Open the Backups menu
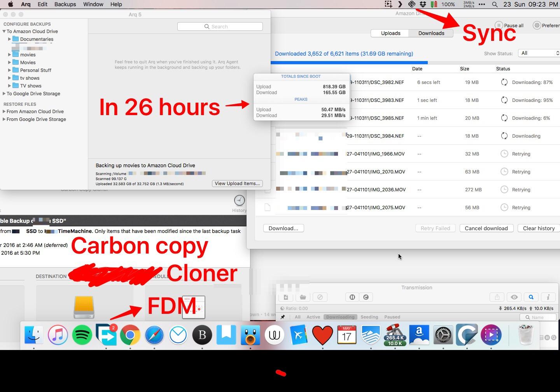 [65, 4]
